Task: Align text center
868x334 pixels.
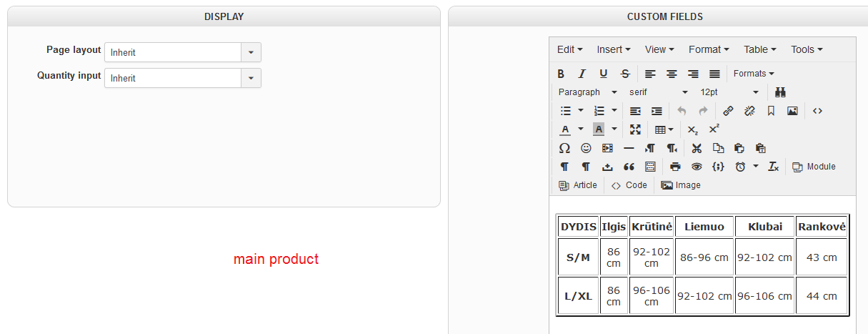Action: (672, 74)
